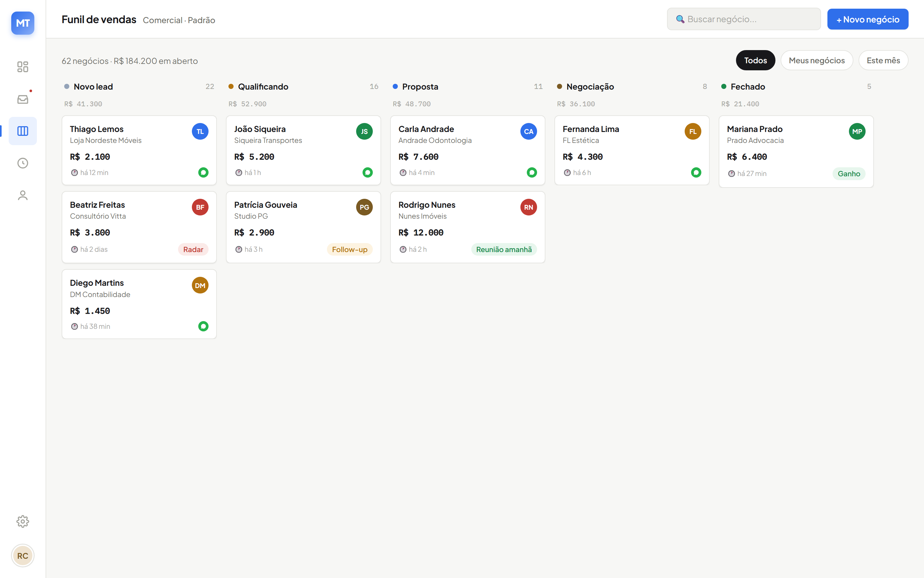Click the Reunião amanhã tag on Rodrigo Nunes
Viewport: 924px width, 578px height.
[x=504, y=249]
